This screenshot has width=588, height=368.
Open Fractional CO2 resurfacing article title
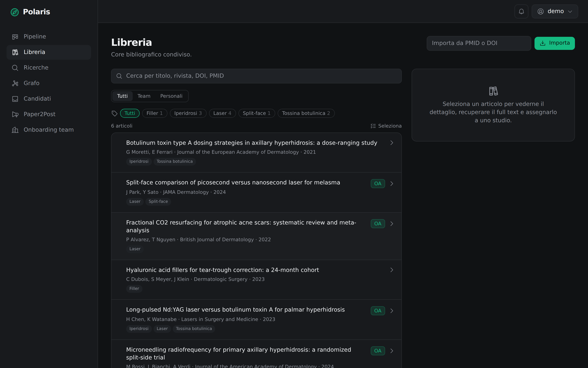(x=241, y=226)
